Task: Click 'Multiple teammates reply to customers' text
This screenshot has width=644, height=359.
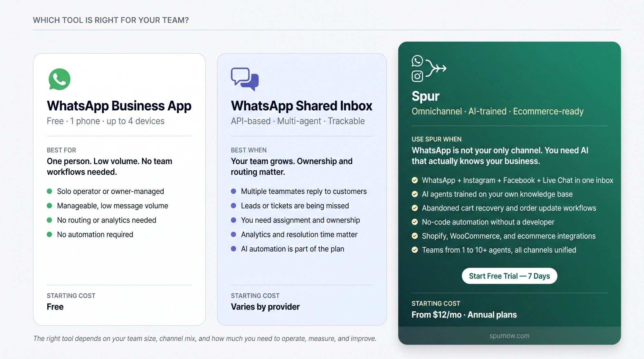Action: point(304,191)
